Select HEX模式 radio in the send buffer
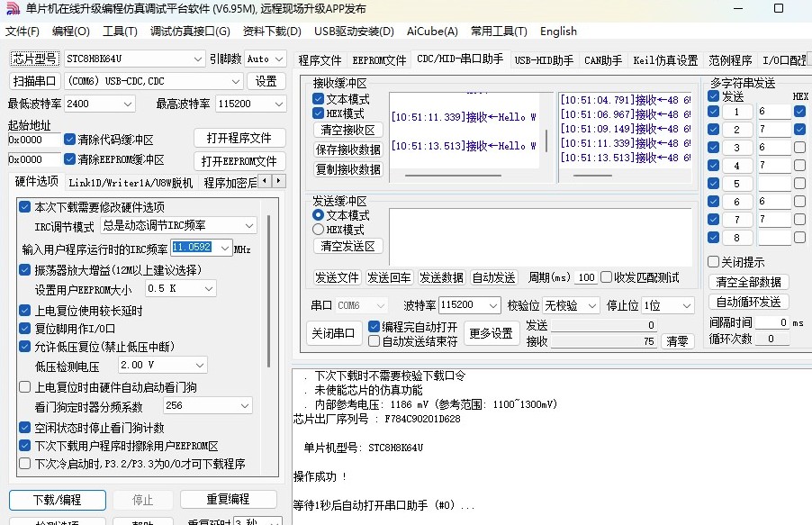This screenshot has width=812, height=525. pyautogui.click(x=319, y=230)
